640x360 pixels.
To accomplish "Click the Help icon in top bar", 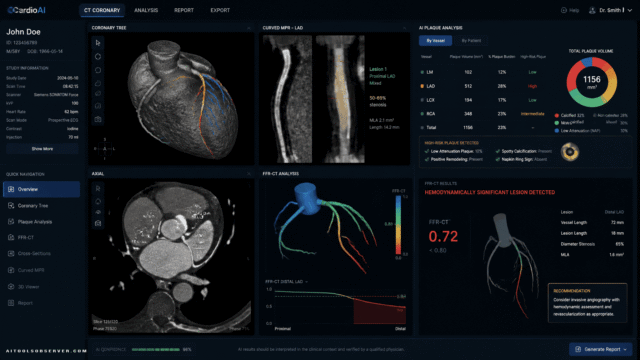I will point(564,10).
